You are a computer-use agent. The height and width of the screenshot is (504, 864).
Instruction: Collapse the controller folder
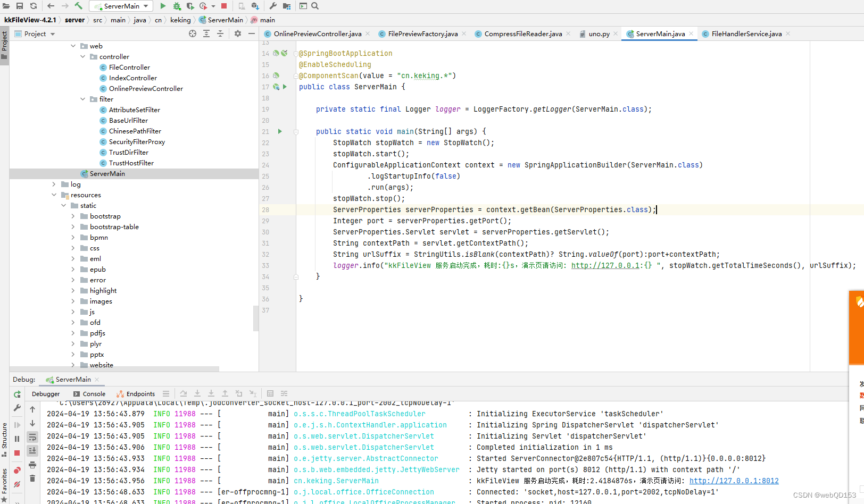point(83,57)
